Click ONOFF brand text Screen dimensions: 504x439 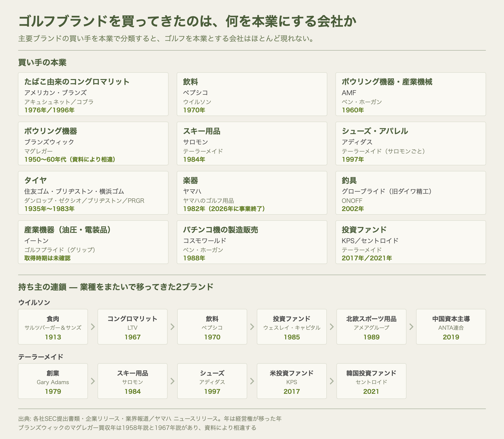point(352,201)
